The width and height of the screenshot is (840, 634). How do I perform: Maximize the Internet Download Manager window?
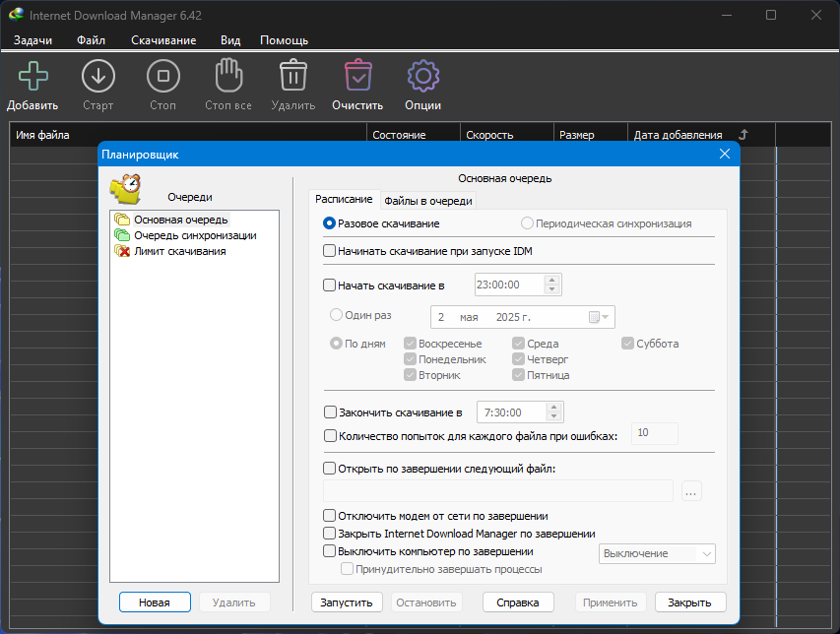[x=771, y=15]
